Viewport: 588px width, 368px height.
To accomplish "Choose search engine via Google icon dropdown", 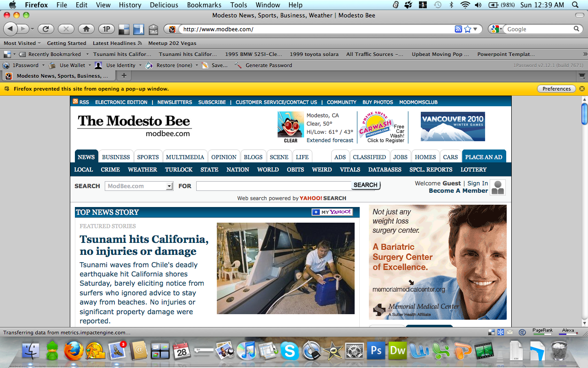I will coord(496,29).
